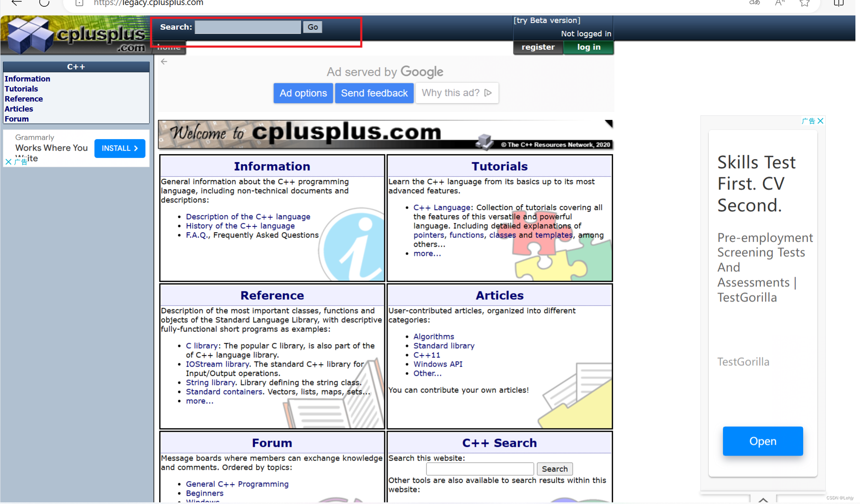Open the IOStream library link
This screenshot has width=860, height=504.
[217, 364]
